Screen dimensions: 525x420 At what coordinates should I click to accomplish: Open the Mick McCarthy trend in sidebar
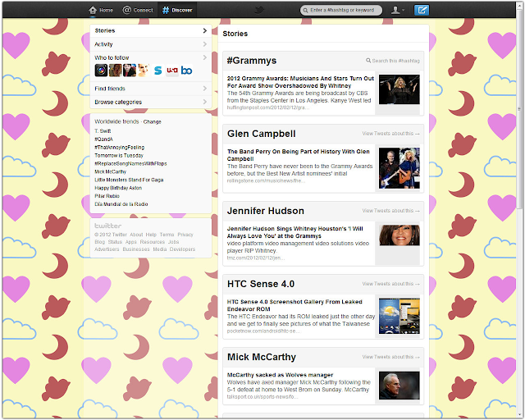pos(111,171)
